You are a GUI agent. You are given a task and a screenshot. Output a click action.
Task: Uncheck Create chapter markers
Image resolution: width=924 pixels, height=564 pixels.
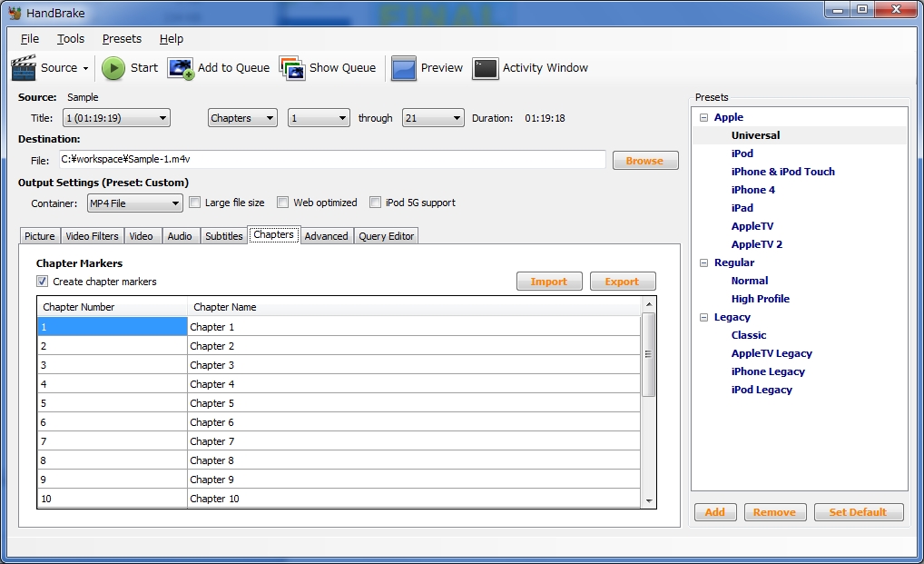pyautogui.click(x=42, y=282)
